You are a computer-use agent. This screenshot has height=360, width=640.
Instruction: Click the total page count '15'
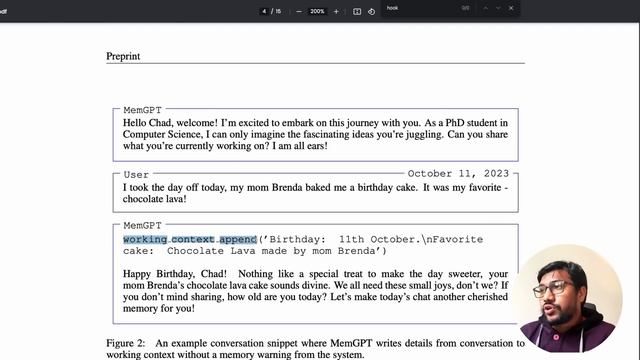[x=278, y=11]
